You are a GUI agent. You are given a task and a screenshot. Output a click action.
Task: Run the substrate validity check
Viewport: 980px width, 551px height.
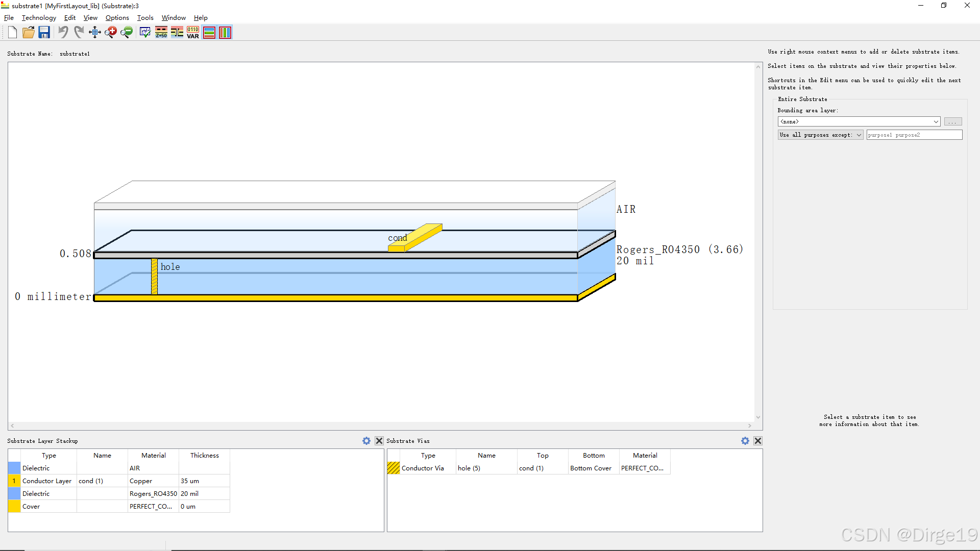pos(144,32)
